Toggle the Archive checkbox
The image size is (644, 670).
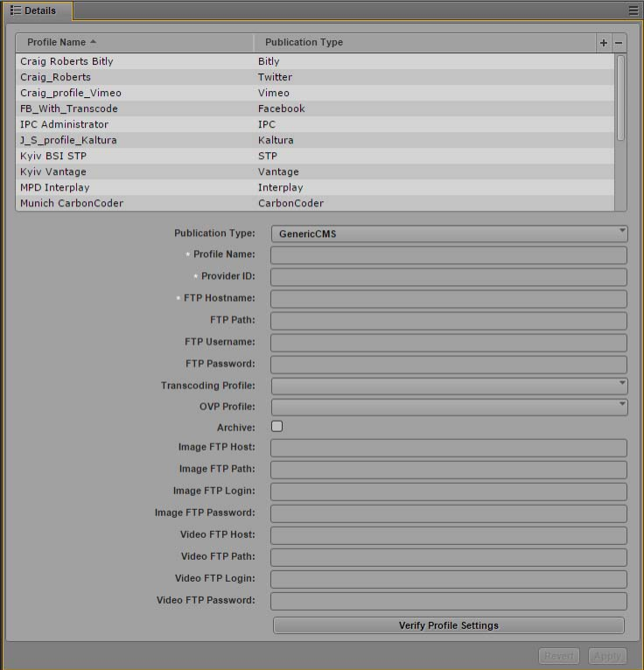pos(276,427)
